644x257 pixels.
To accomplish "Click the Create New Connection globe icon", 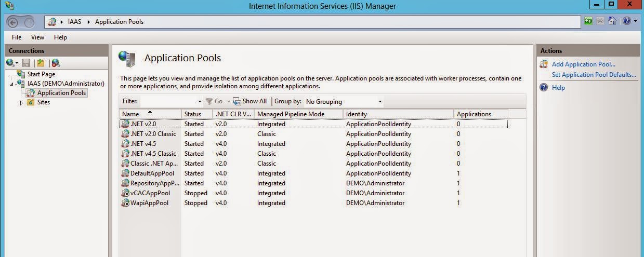I will [x=10, y=63].
